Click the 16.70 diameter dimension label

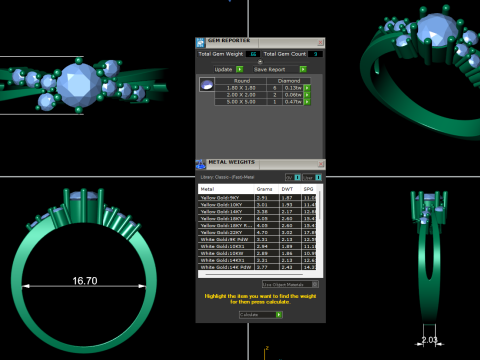pos(85,281)
